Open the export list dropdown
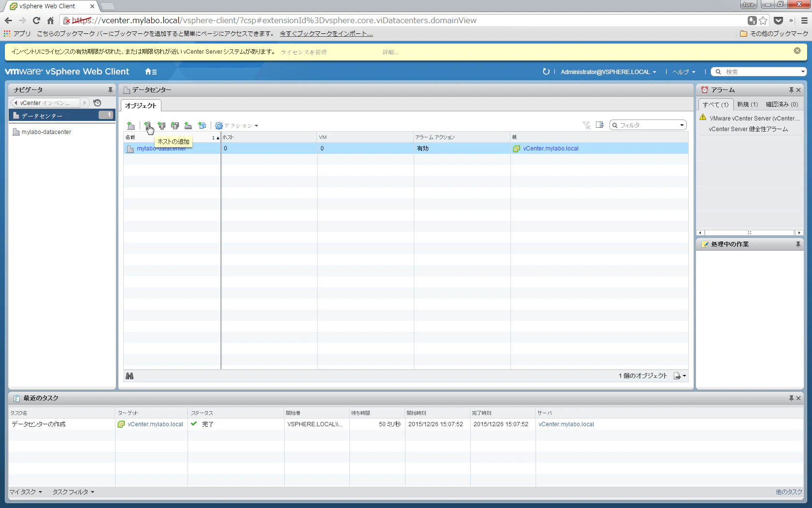Viewport: 812px width, 508px height. pos(680,376)
